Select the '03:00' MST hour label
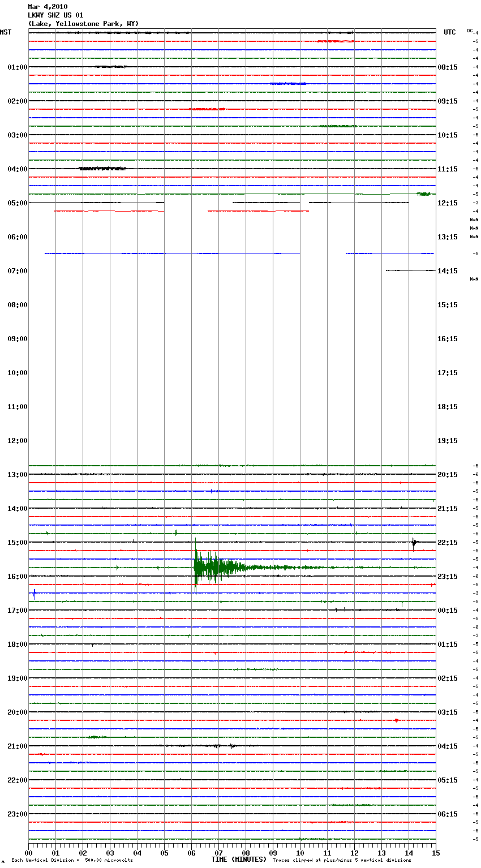The height and width of the screenshot is (868, 481). pyautogui.click(x=18, y=135)
